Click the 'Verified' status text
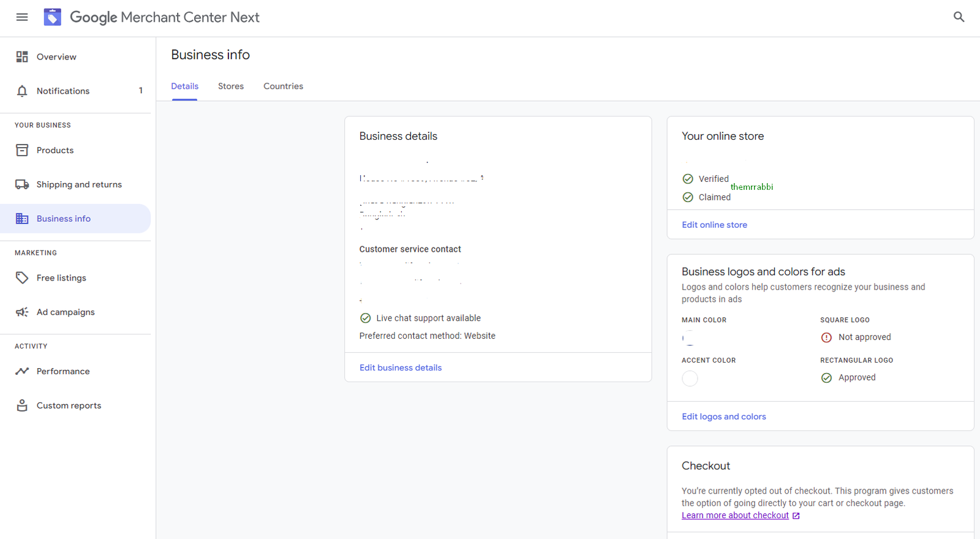Screen dimensions: 980x539 714,179
